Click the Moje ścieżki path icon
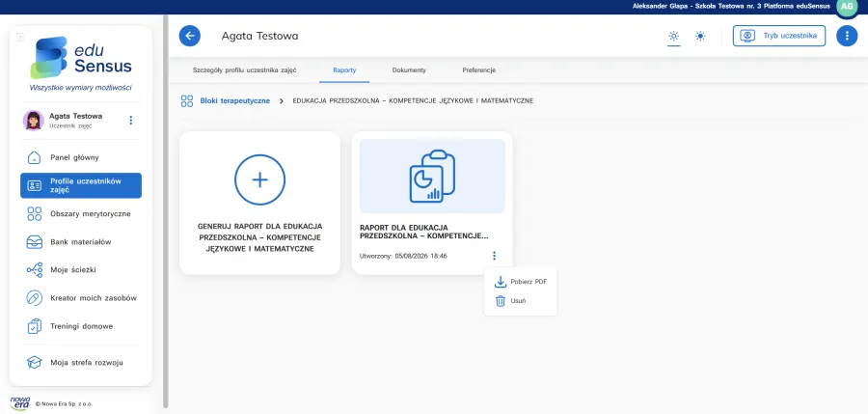The width and height of the screenshot is (868, 414). coord(35,270)
